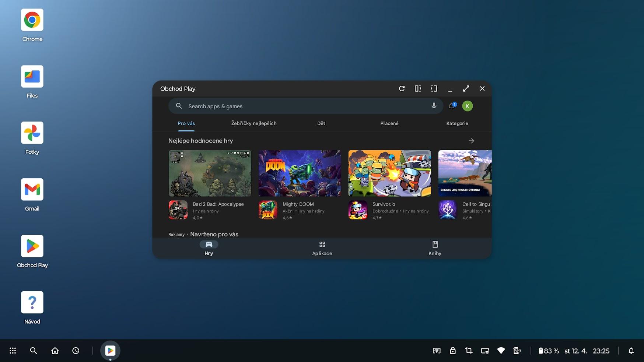The width and height of the screenshot is (644, 362).
Task: Click the Mighty DOOM app icon
Action: tap(268, 210)
